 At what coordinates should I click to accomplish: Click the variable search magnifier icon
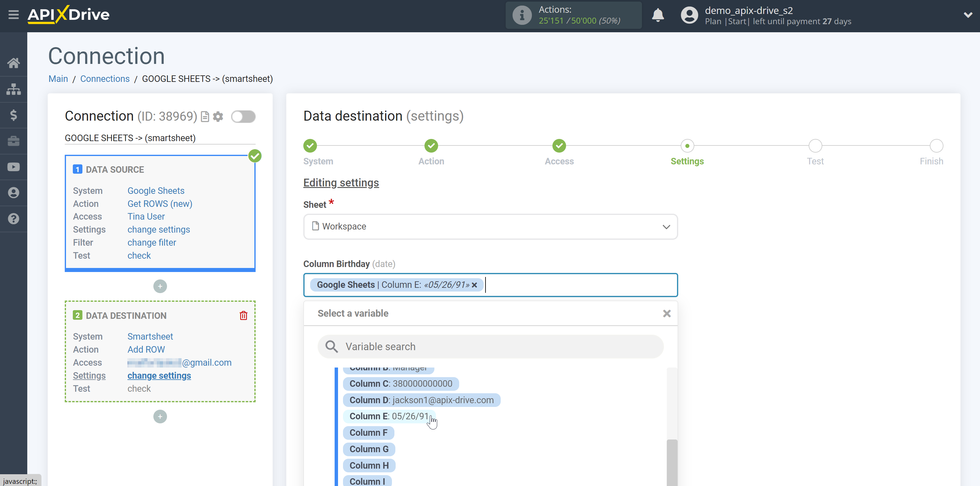click(331, 347)
